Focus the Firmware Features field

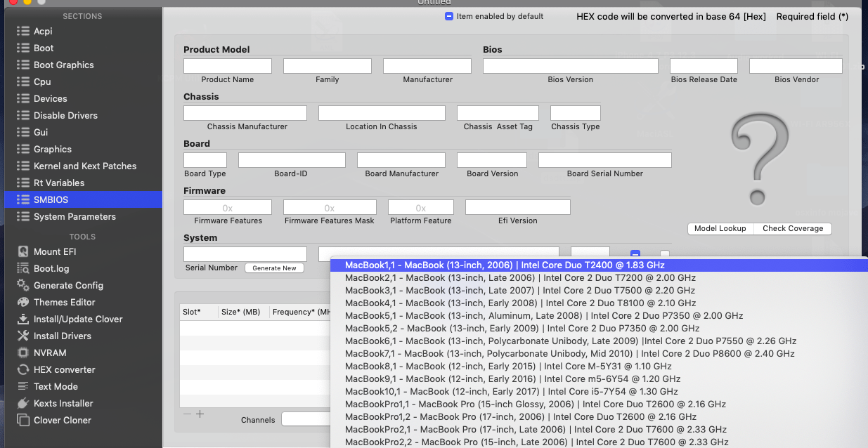[228, 207]
